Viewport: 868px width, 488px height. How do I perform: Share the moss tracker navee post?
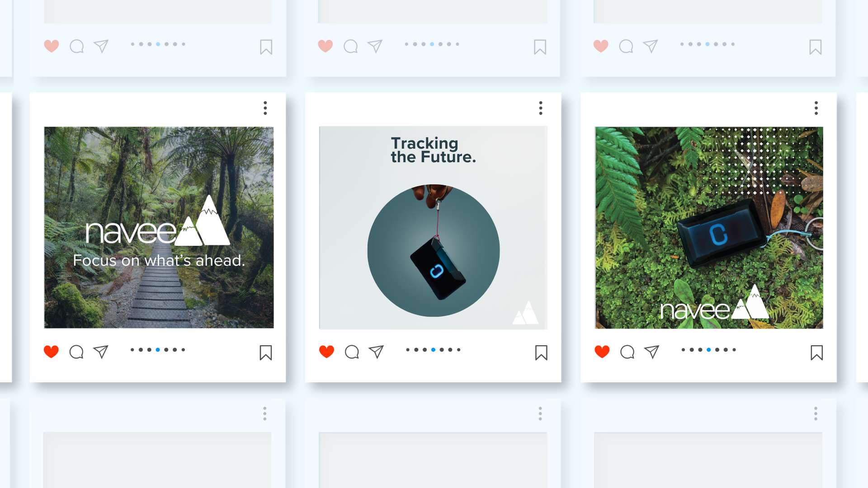coord(651,352)
